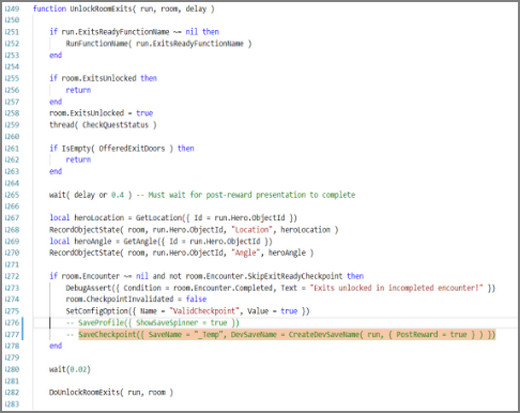Click the 'end' keyword on line 1278
Screen dimensions: 520x413
56,346
